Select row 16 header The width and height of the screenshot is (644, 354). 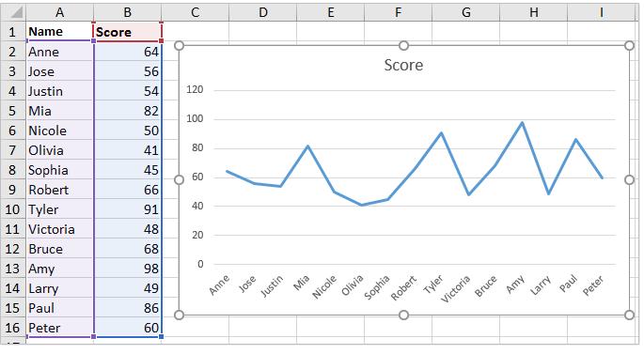pos(13,328)
